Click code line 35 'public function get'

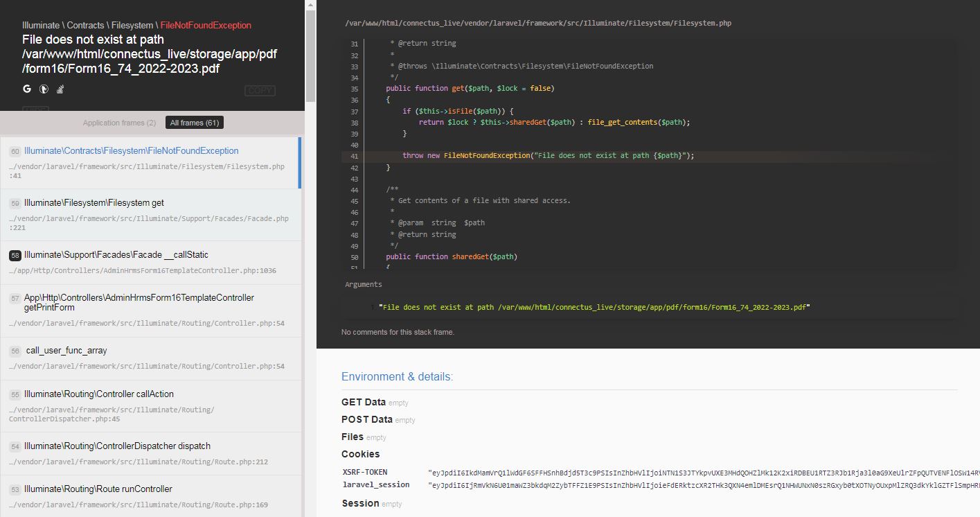pos(470,89)
